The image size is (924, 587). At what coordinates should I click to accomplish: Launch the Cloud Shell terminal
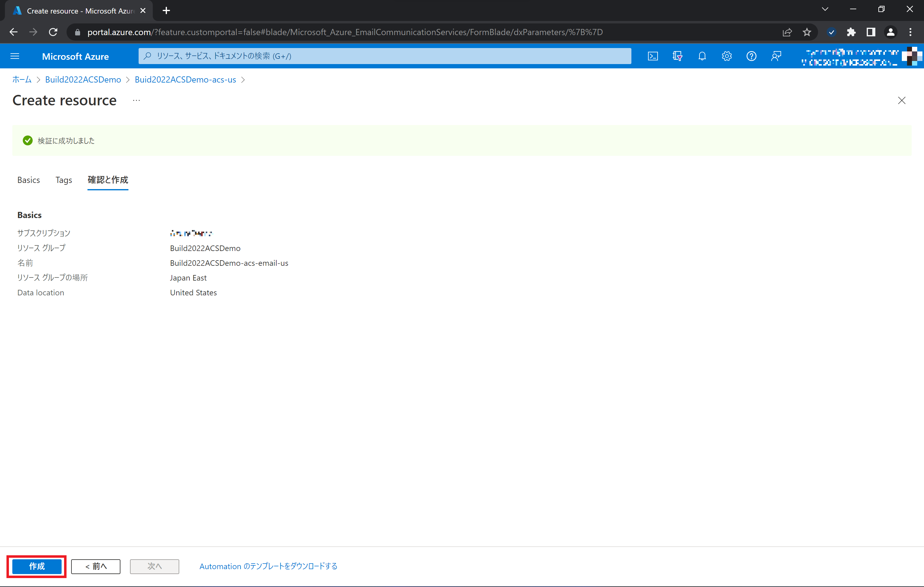tap(653, 56)
